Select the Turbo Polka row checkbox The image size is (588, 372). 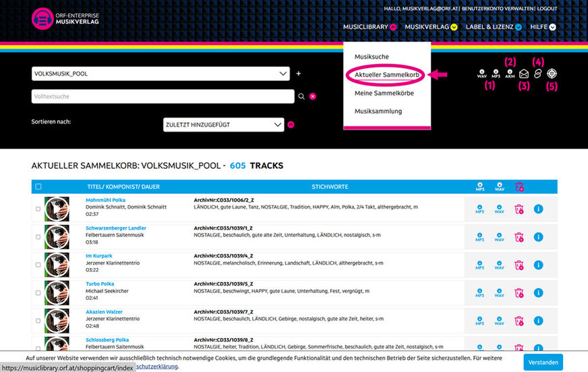pyautogui.click(x=38, y=292)
